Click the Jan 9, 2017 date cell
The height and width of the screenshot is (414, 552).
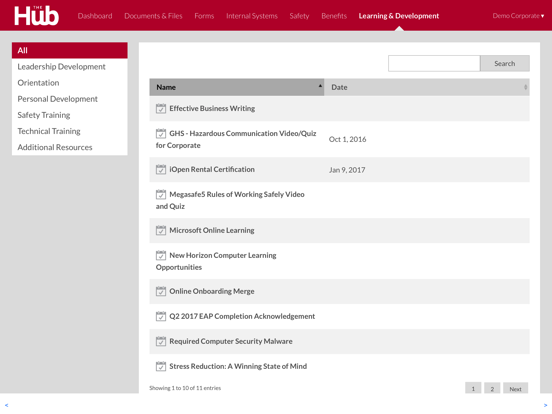(x=347, y=170)
